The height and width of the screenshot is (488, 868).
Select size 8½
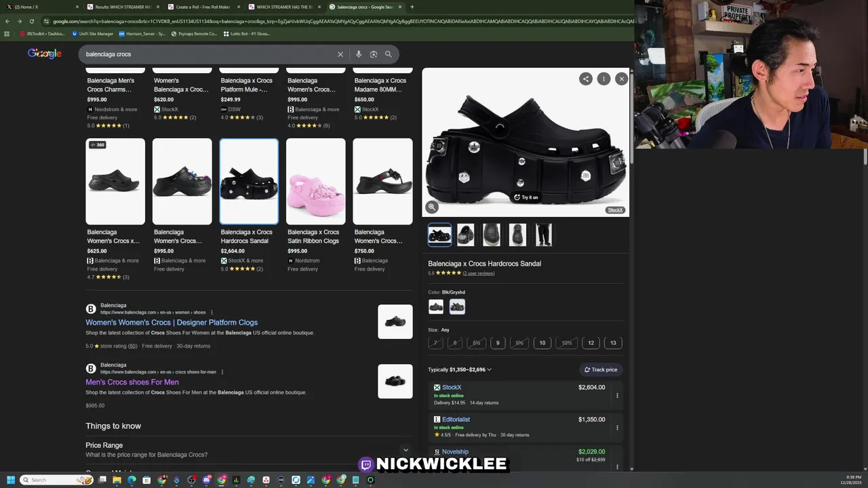(476, 343)
